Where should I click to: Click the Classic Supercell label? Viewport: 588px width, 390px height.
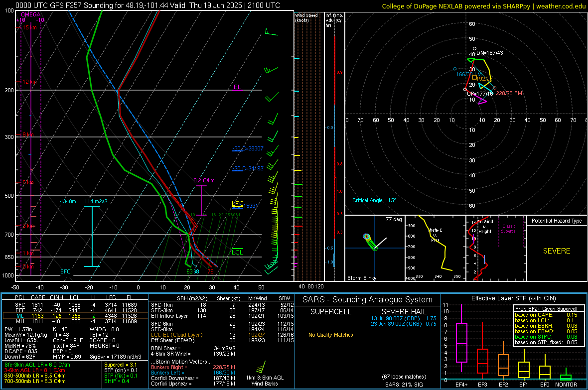[x=509, y=229]
